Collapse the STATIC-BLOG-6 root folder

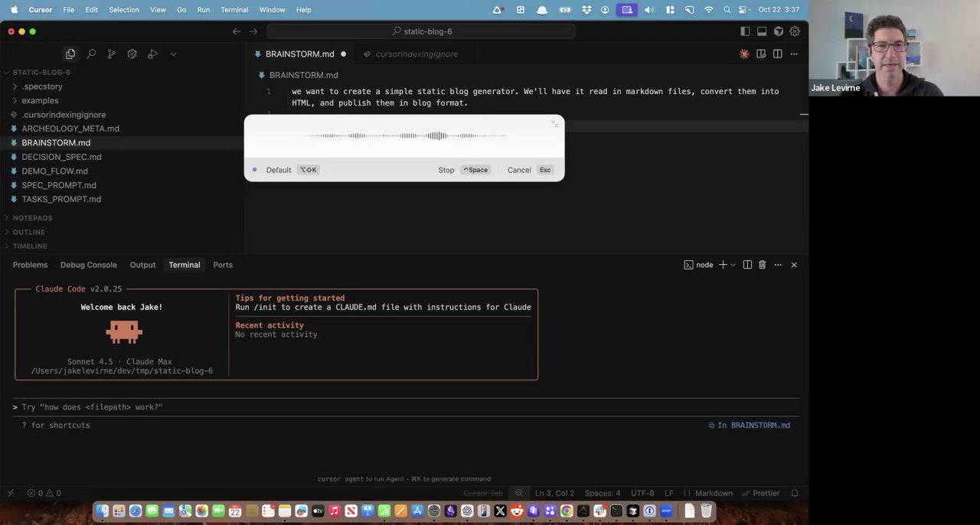click(x=41, y=72)
